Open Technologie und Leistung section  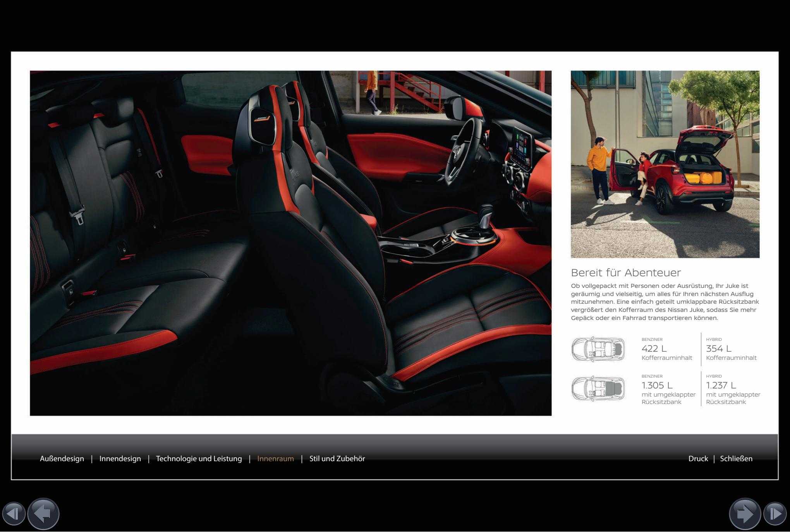coord(199,458)
